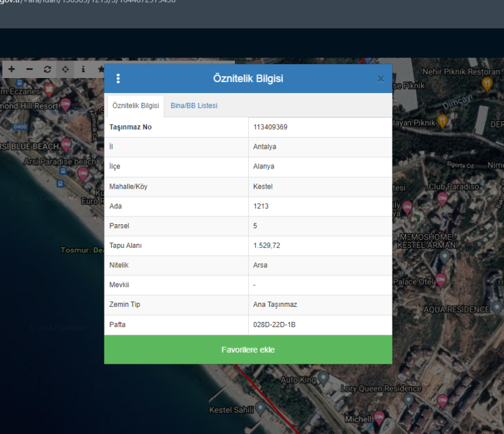Click the Pafta value 028D-22D-1B

coord(274,325)
